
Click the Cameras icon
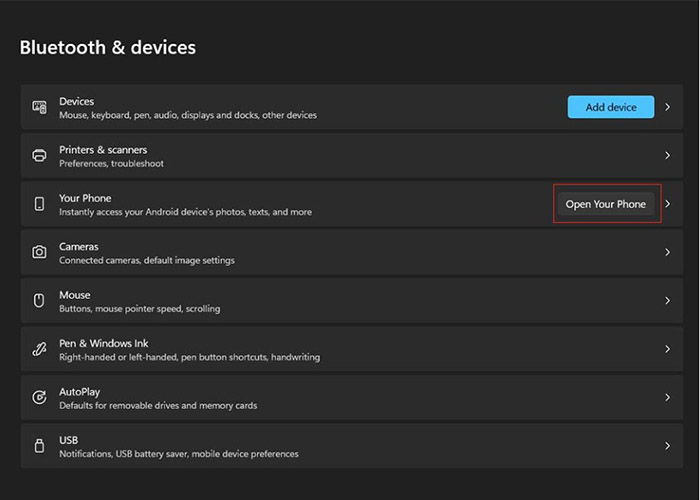(39, 252)
